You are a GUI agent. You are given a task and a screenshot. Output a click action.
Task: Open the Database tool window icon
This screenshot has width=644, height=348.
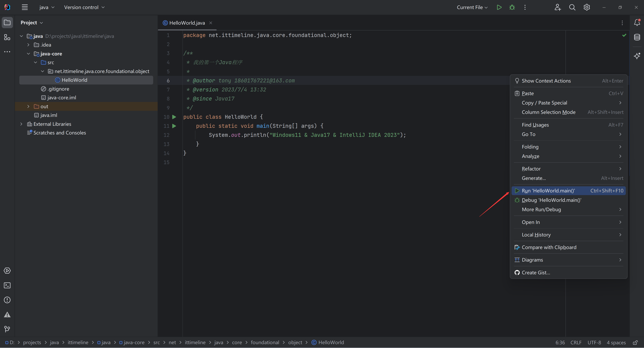point(637,37)
